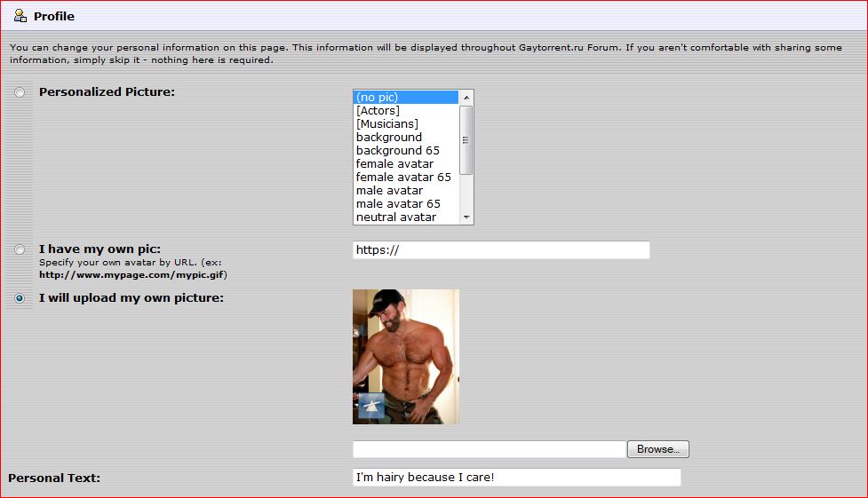Image resolution: width=868 pixels, height=498 pixels.
Task: Pick 'background 65' from the picture list
Action: 405,150
